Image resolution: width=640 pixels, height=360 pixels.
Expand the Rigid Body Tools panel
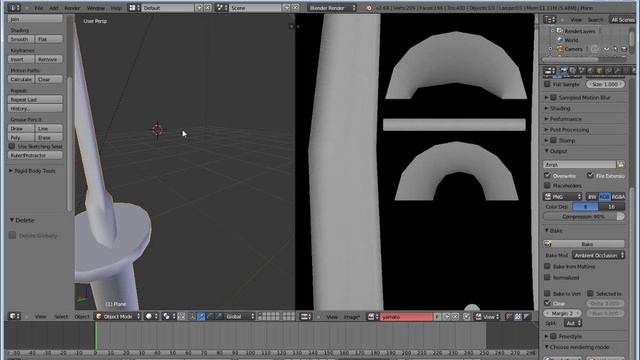(32, 171)
